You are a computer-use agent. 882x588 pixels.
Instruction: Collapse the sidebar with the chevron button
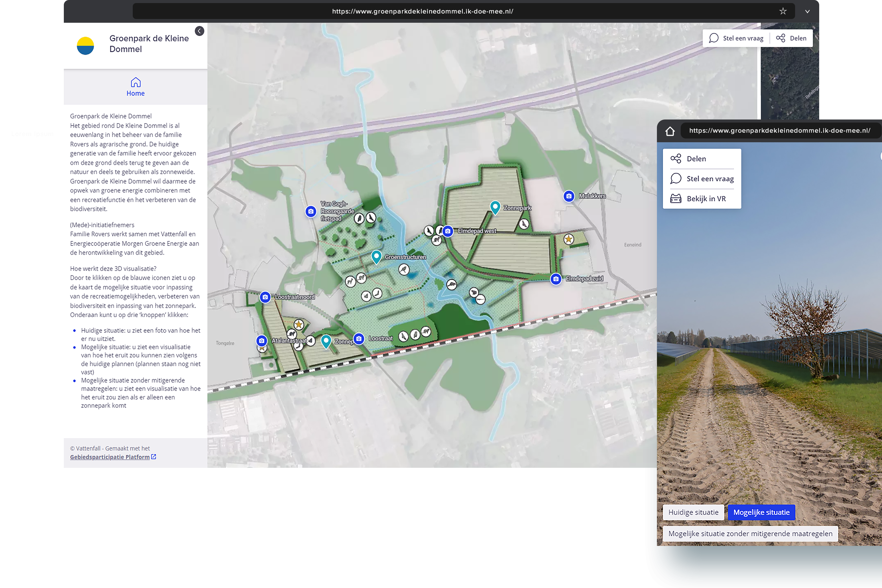pos(200,31)
